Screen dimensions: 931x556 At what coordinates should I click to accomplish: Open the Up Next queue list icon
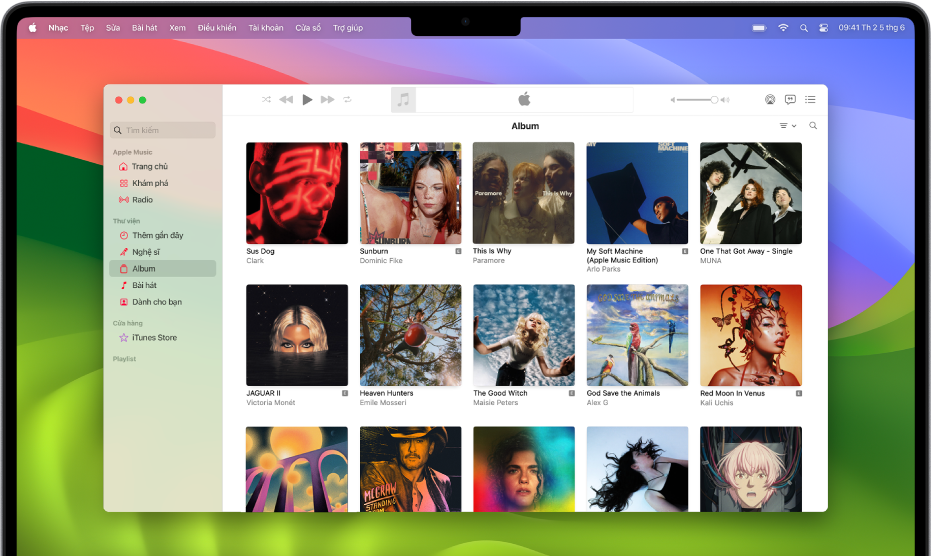click(810, 99)
